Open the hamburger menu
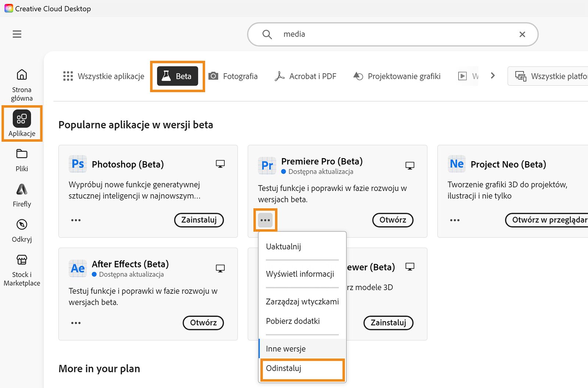588x388 pixels. pyautogui.click(x=17, y=34)
